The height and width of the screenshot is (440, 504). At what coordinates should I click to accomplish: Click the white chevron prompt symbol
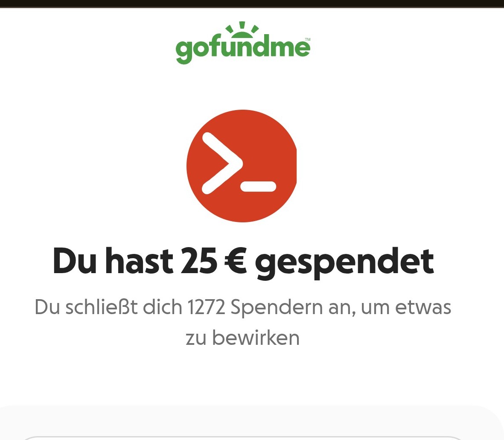pos(222,163)
